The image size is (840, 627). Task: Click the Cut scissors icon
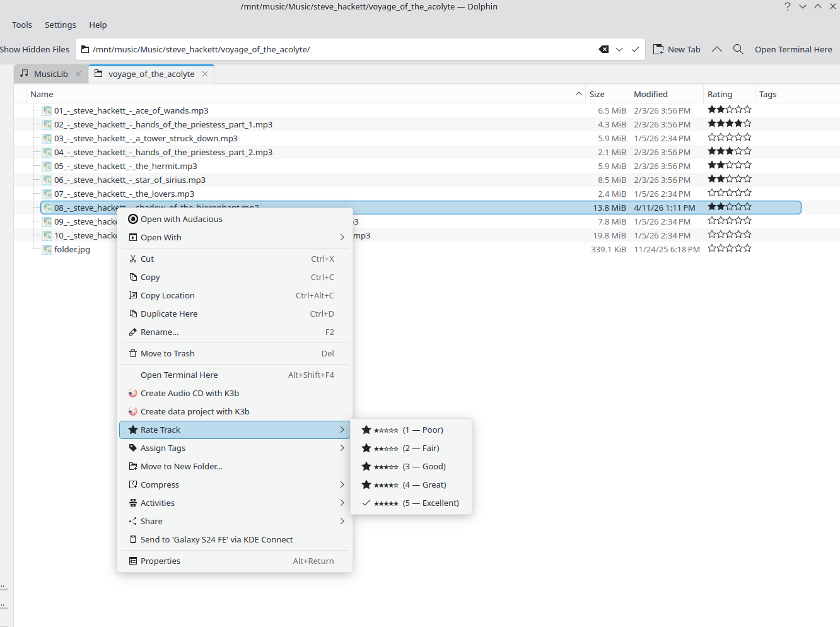click(133, 259)
